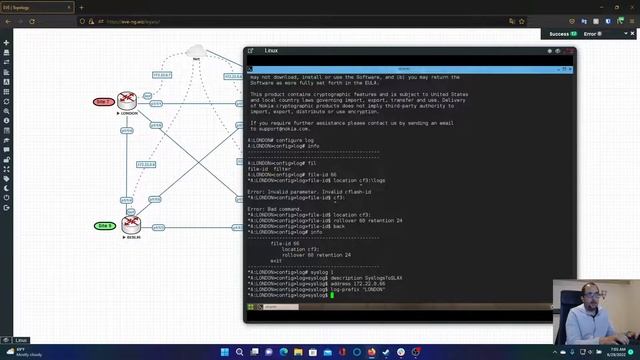Screen dimensions: 640x360
Task: Open the weather widget on taskbar
Action: tap(24, 352)
